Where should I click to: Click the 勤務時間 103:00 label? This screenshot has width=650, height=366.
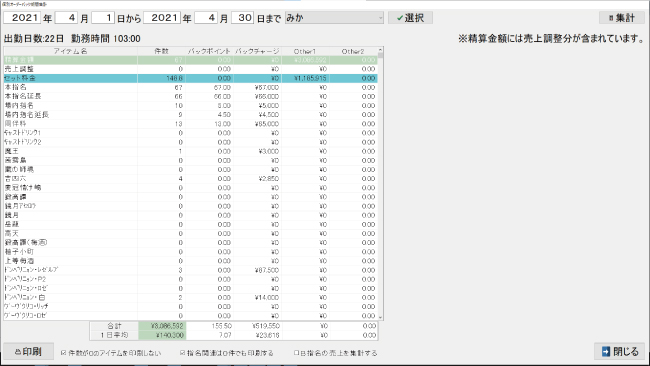coord(106,39)
